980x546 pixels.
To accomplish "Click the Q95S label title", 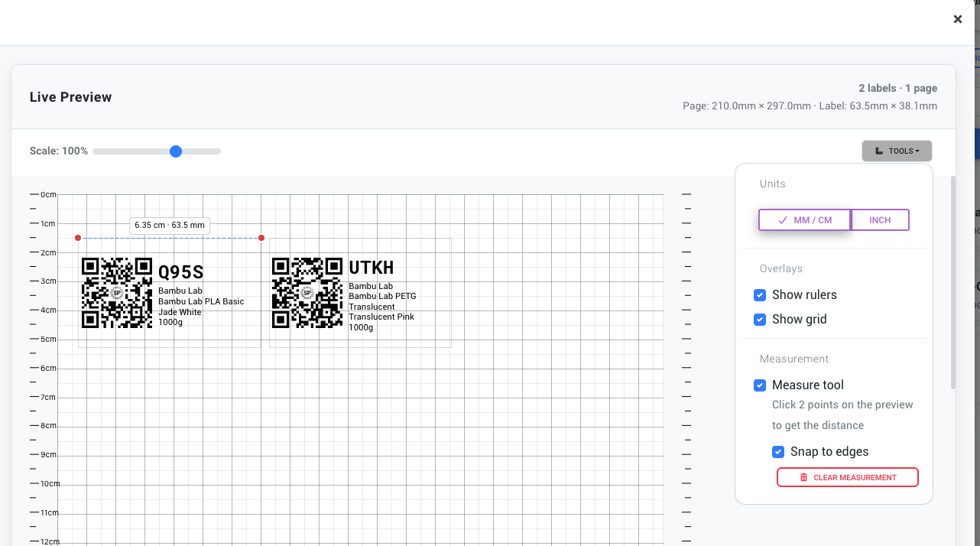I will [181, 271].
